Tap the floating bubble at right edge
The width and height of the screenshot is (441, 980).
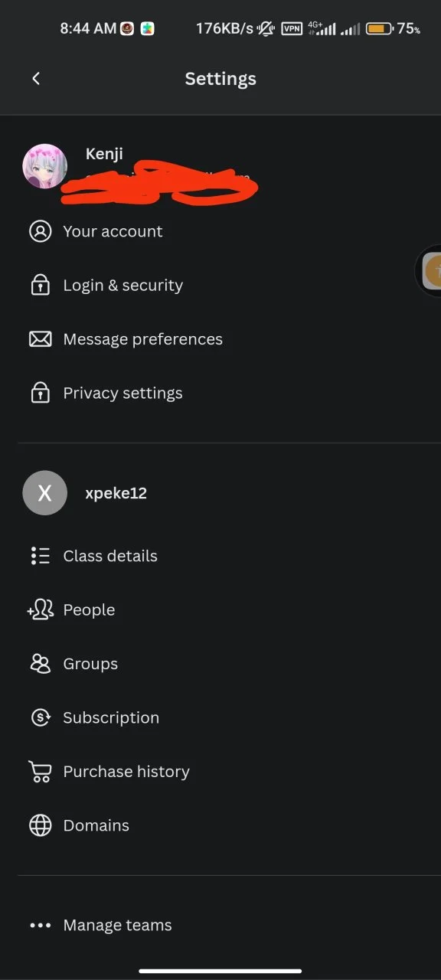pyautogui.click(x=430, y=269)
